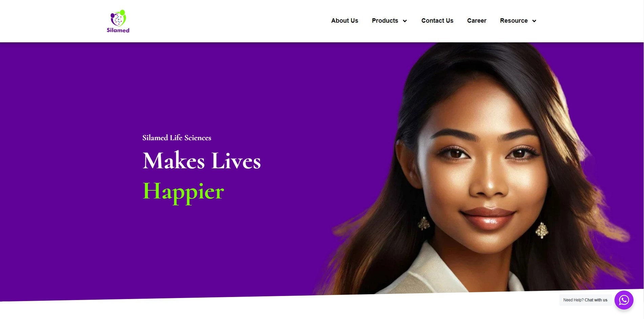The width and height of the screenshot is (644, 319).
Task: Open the WhatsApp chat bubble icon
Action: [624, 300]
